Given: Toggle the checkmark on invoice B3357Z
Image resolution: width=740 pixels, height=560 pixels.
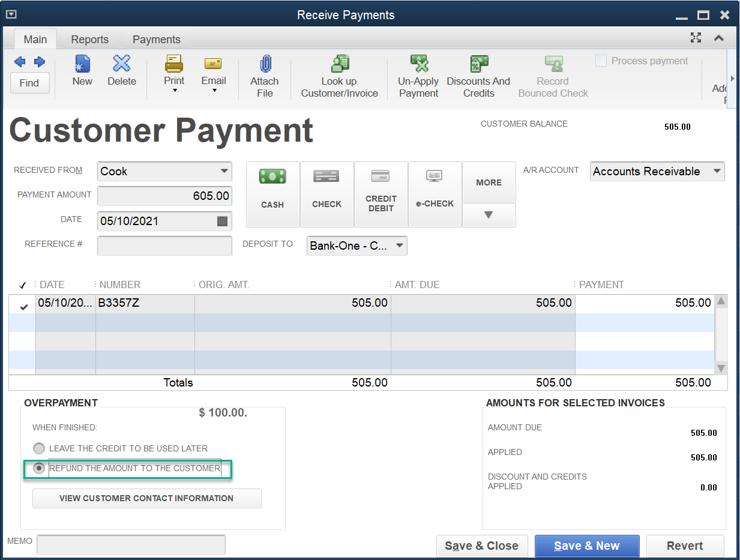Looking at the screenshot, I should pos(22,307).
